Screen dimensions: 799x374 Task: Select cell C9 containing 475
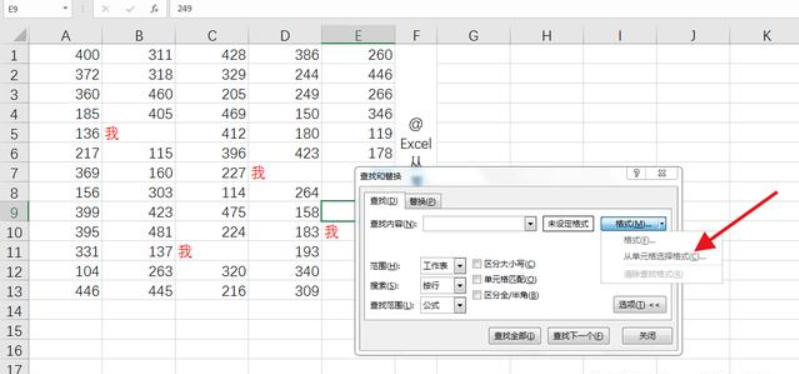pos(212,212)
